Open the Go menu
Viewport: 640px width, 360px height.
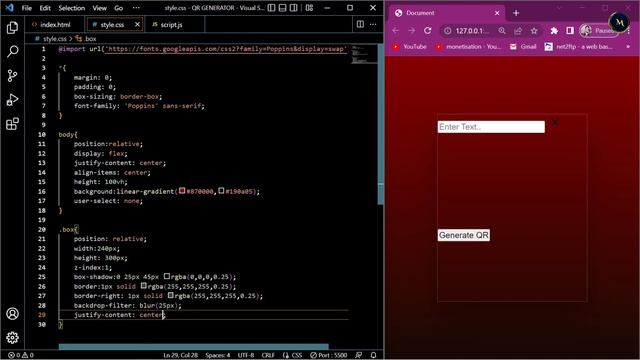[118, 8]
